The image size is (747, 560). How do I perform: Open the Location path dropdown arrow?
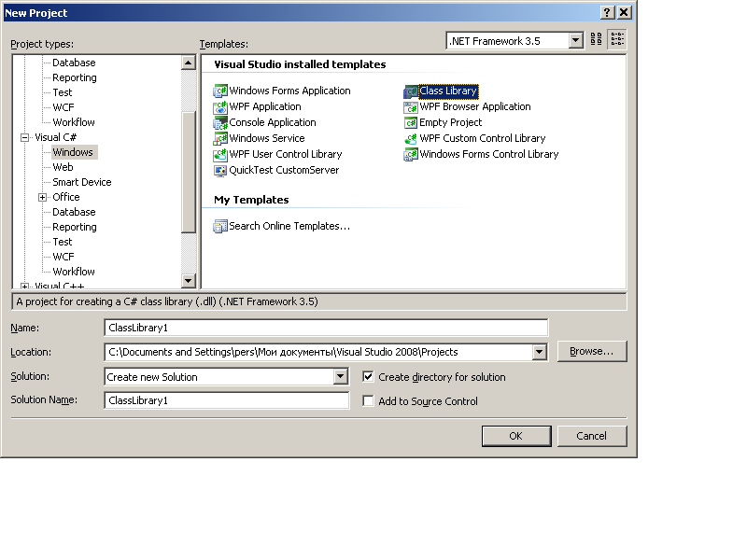540,353
